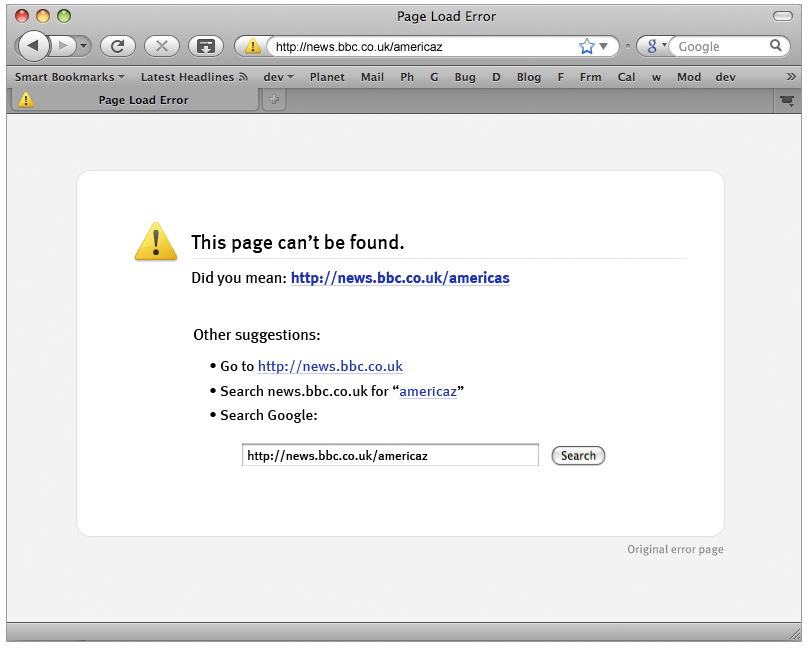Click the Stop loading button
This screenshot has width=810, height=651.
point(161,46)
